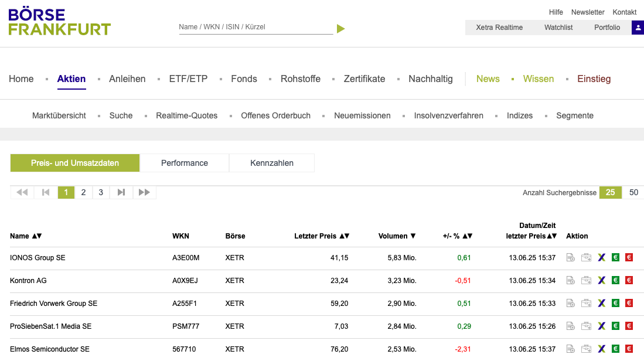Add Friedrich Vorwerk Group SE to watchlist icon
Screen dimensions: 644x361
(x=571, y=303)
